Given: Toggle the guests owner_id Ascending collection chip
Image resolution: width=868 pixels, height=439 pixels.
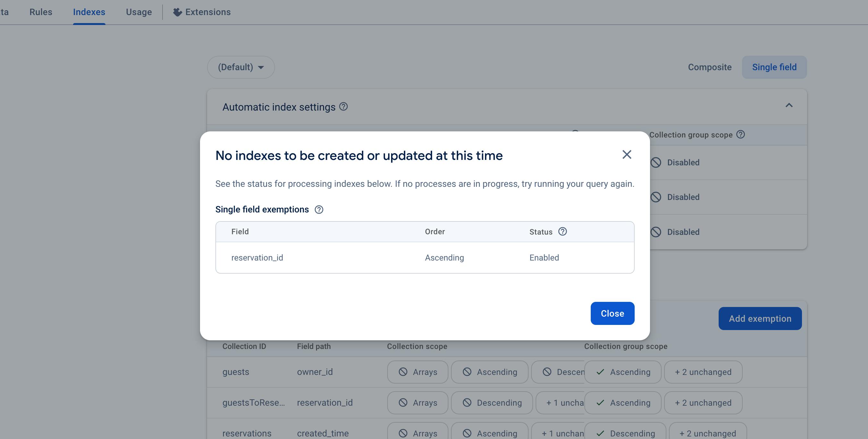Looking at the screenshot, I should click(489, 372).
